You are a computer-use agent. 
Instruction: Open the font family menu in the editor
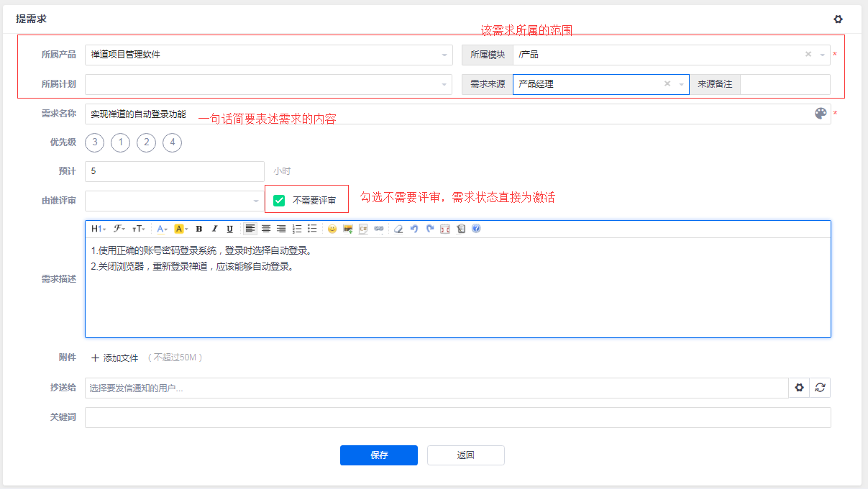click(119, 229)
